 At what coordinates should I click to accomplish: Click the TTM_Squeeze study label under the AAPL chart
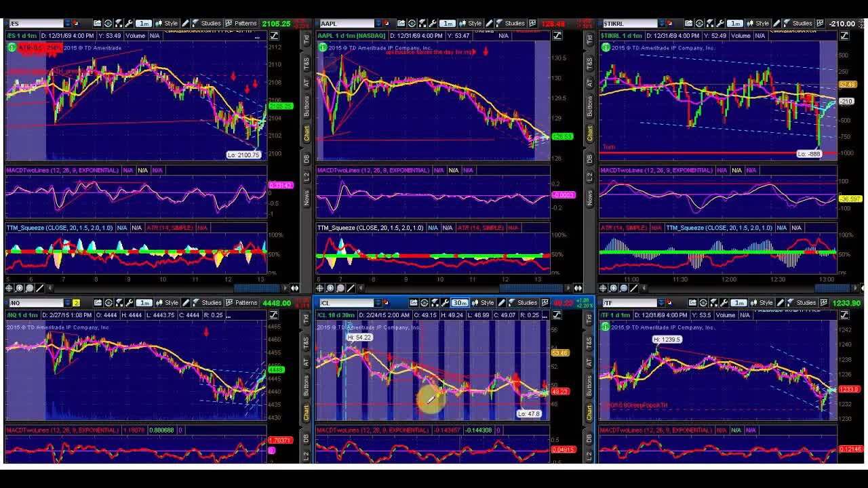[x=370, y=228]
